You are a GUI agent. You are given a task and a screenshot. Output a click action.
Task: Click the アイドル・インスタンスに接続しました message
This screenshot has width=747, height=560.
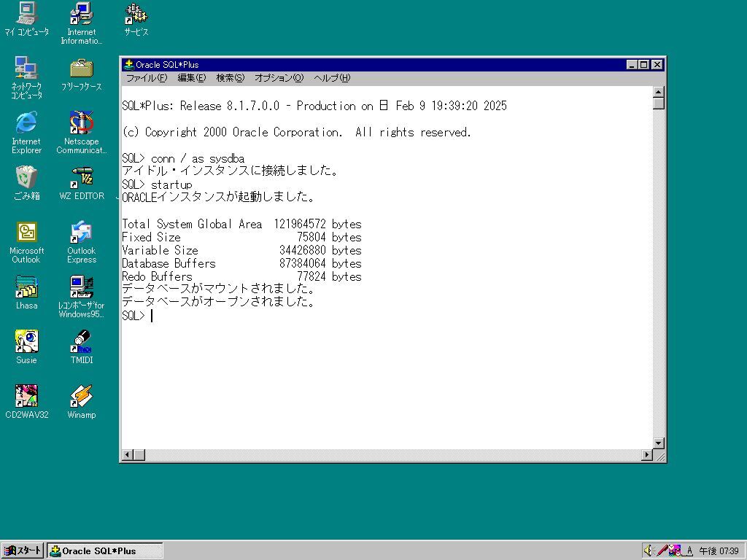(230, 171)
